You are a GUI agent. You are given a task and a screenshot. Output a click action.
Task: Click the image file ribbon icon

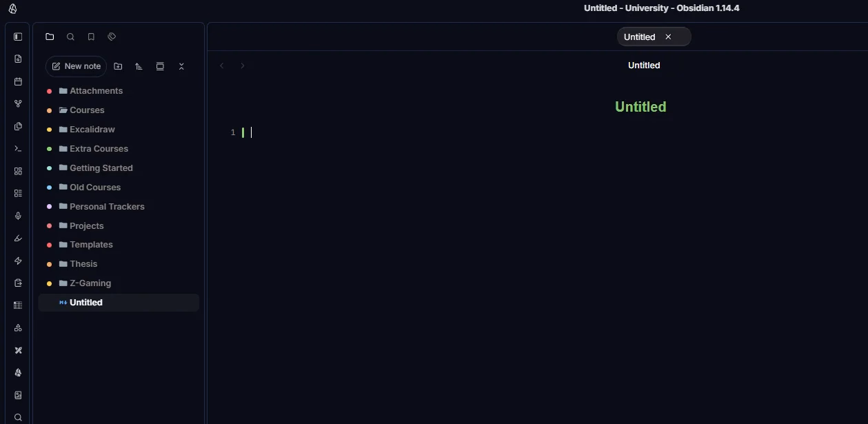tap(18, 395)
